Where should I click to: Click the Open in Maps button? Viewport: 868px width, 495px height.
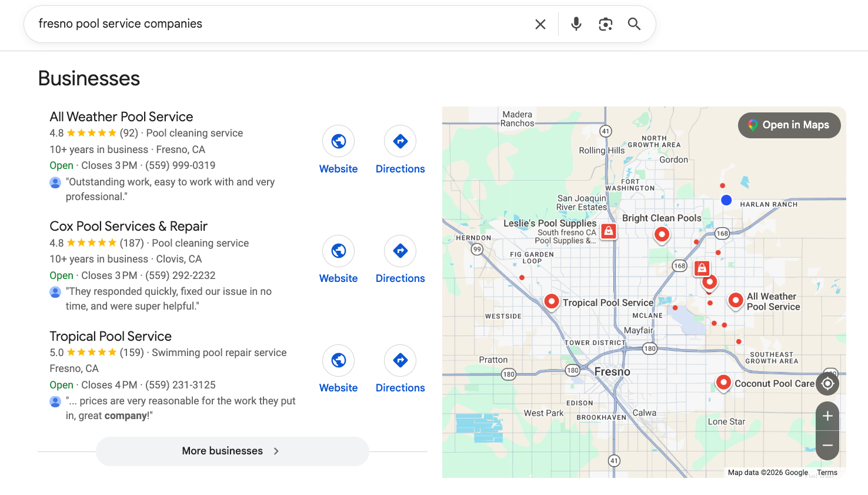789,125
